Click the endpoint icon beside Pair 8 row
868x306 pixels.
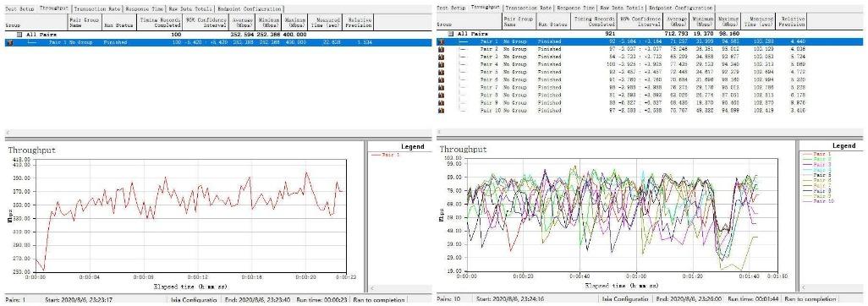[x=442, y=96]
